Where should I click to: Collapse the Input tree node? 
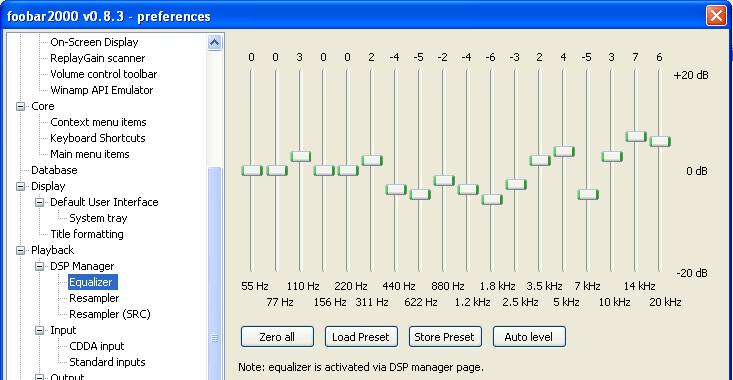pyautogui.click(x=40, y=330)
